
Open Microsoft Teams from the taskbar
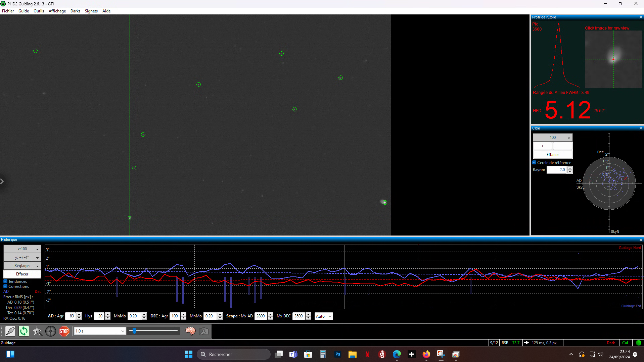[293, 354]
